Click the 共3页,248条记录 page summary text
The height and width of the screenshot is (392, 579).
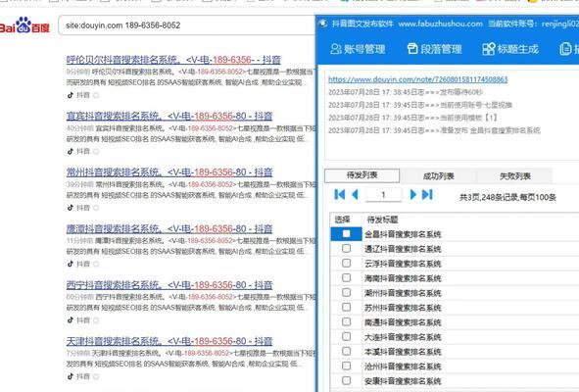pos(507,197)
